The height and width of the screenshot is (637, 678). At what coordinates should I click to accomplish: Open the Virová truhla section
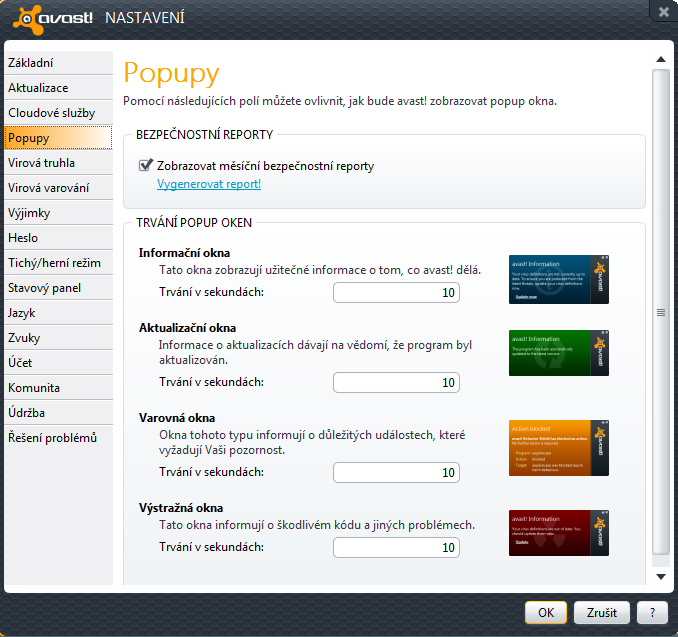coord(58,163)
